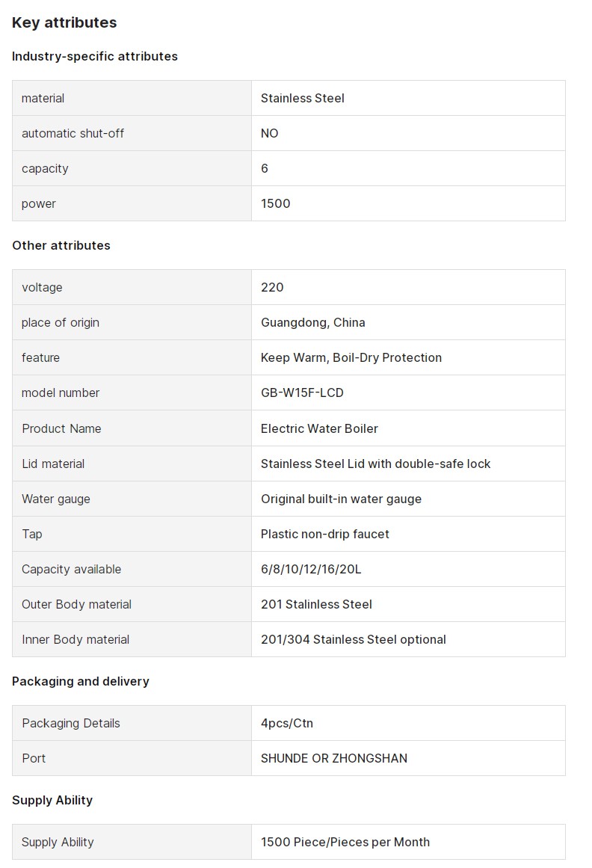Click the Key attributes heading
The width and height of the screenshot is (592, 868).
click(x=64, y=22)
